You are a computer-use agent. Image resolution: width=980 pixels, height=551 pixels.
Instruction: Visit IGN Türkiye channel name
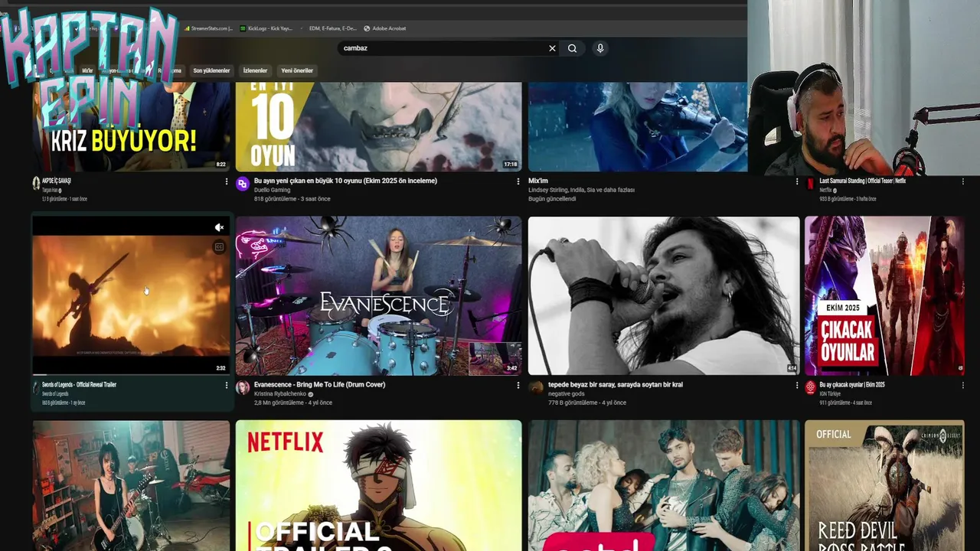pos(830,394)
